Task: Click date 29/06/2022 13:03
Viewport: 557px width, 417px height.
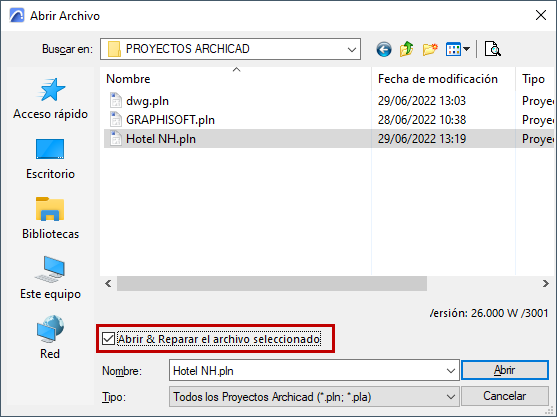Action: coord(422,101)
